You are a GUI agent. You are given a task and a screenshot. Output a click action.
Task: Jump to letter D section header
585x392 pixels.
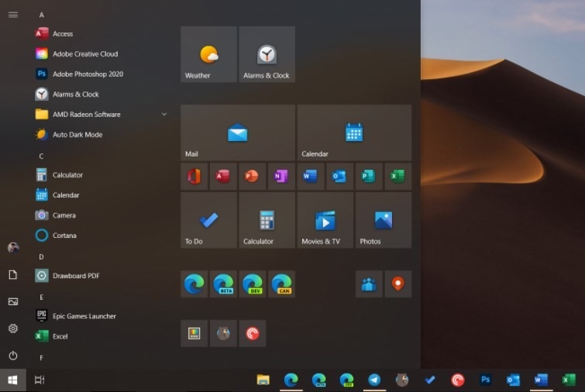tap(41, 256)
